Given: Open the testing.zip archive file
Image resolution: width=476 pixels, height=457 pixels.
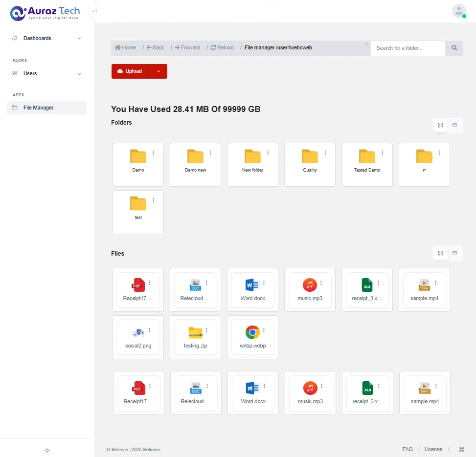Looking at the screenshot, I should coord(195,332).
